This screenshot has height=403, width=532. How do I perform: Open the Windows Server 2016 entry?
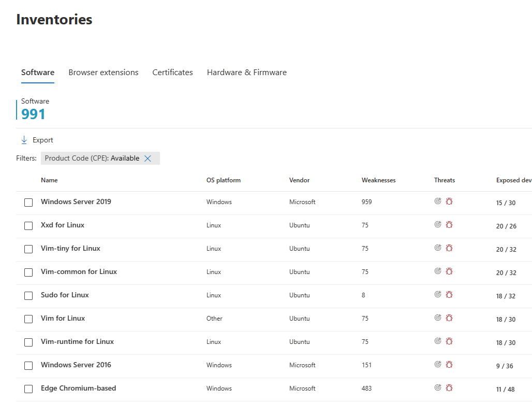point(76,365)
